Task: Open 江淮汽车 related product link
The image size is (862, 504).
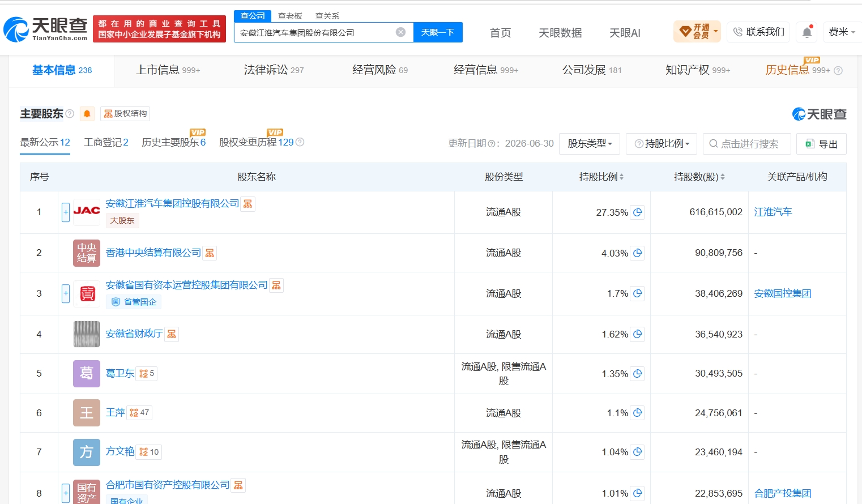Action: point(773,212)
